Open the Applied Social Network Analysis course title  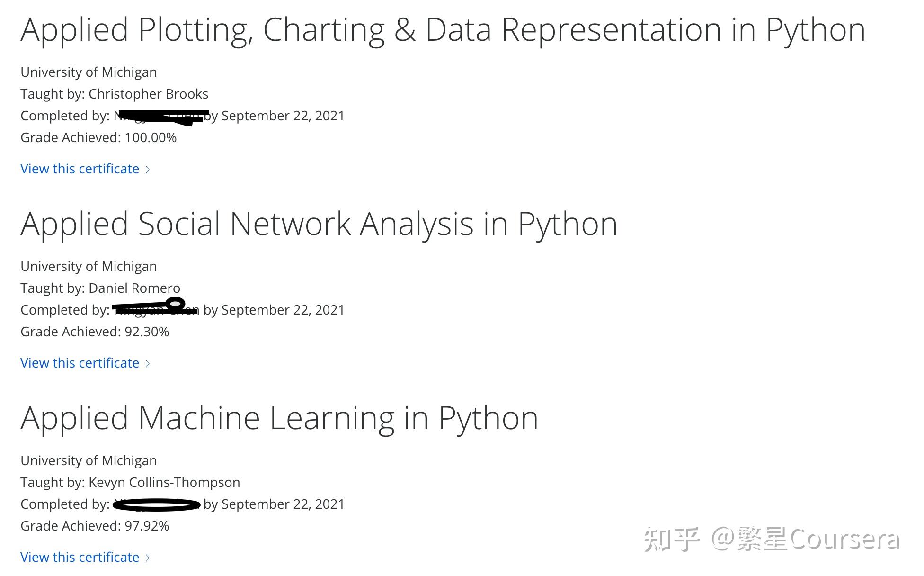[x=318, y=224]
